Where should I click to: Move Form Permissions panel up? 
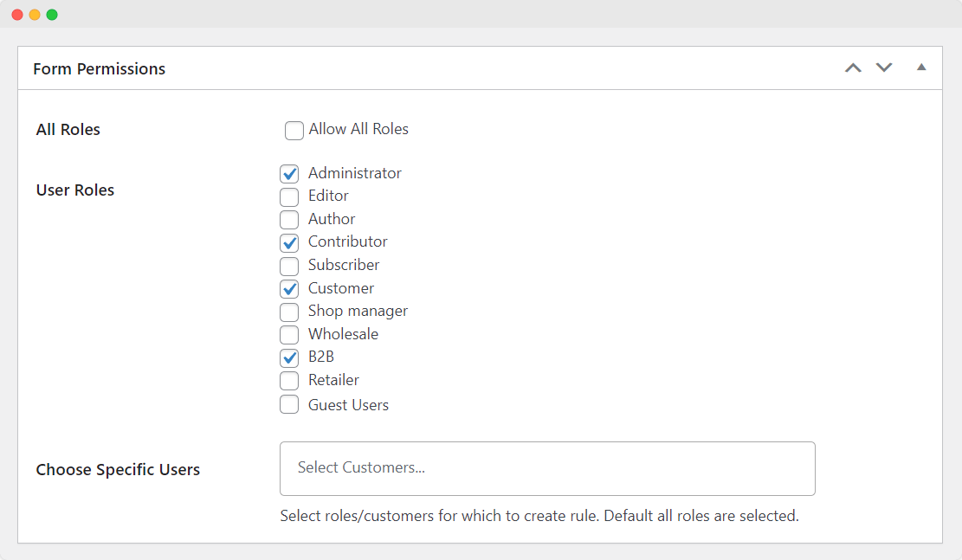tap(853, 68)
